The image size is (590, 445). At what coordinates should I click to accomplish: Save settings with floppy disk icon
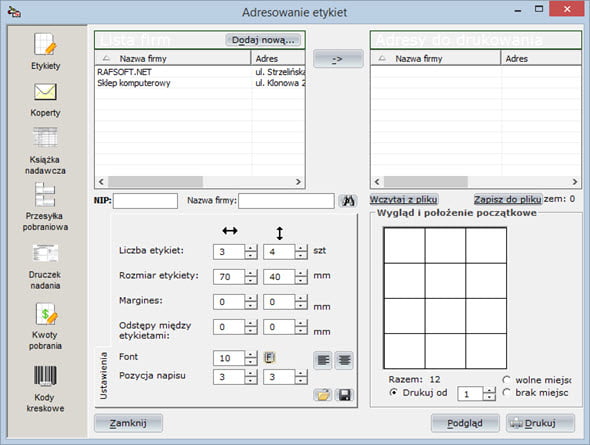[x=344, y=395]
